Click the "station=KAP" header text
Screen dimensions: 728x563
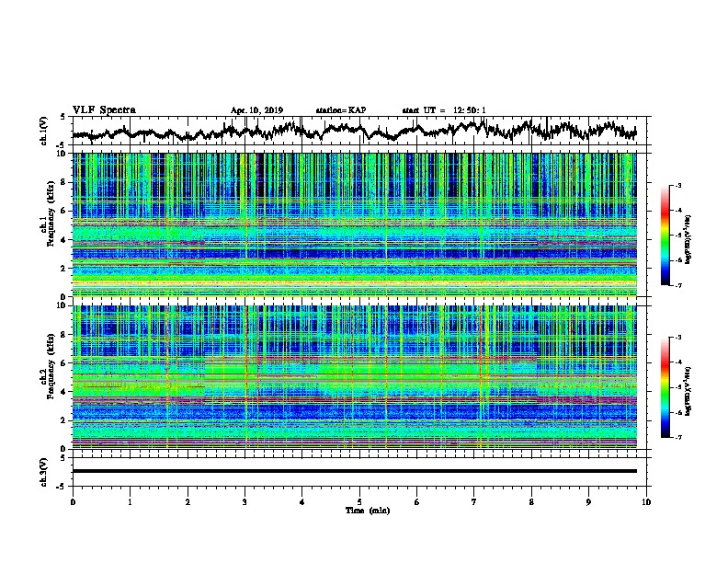point(341,110)
